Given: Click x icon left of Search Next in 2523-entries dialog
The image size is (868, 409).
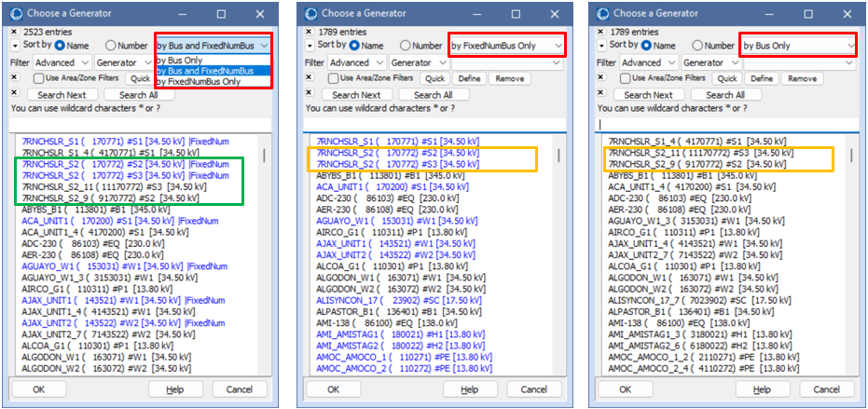Looking at the screenshot, I should pos(15,95).
